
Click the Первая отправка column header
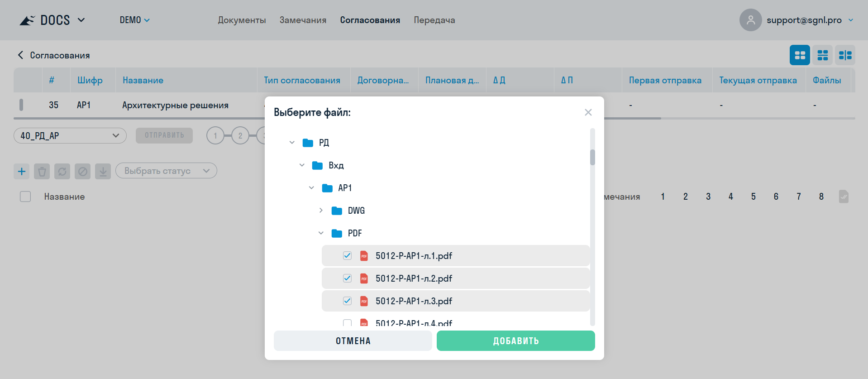point(665,80)
